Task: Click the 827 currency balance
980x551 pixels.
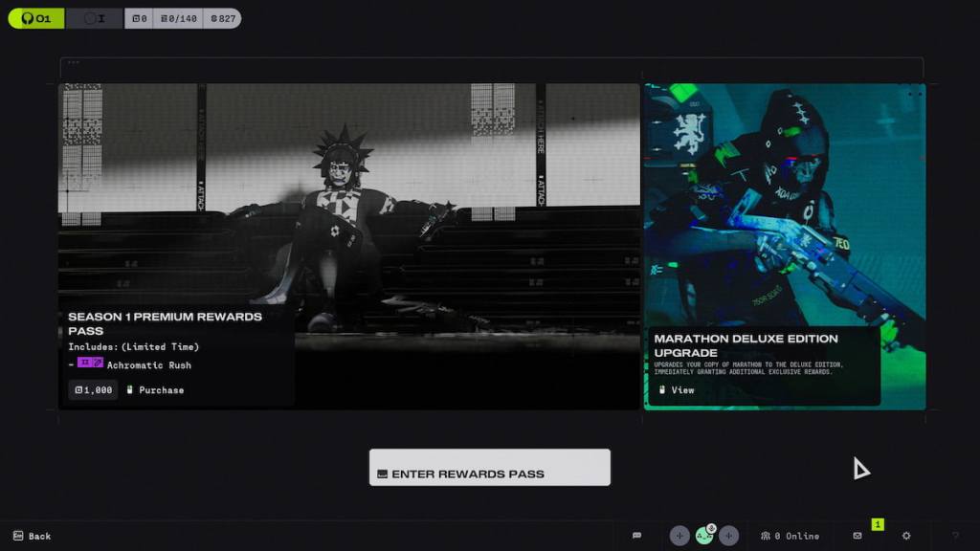Action: [x=222, y=18]
